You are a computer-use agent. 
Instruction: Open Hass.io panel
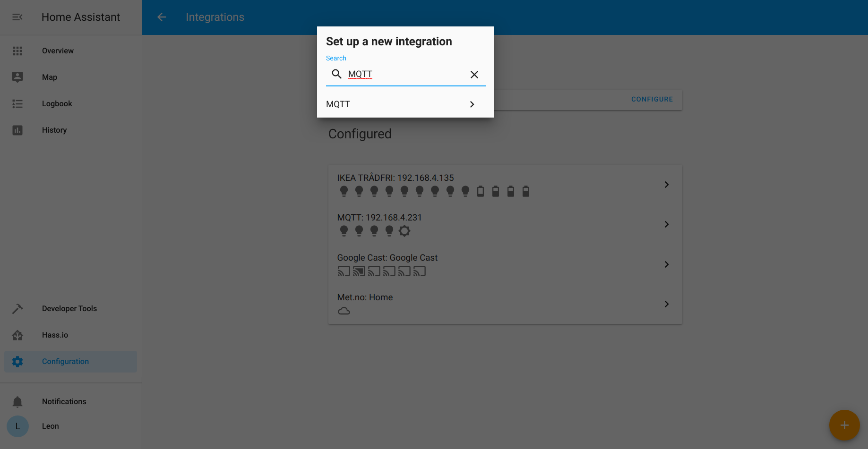click(x=71, y=335)
